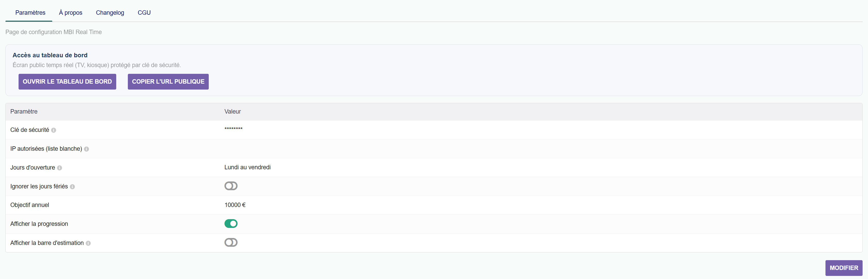
Task: Go to the CGU tab
Action: pyautogui.click(x=144, y=12)
